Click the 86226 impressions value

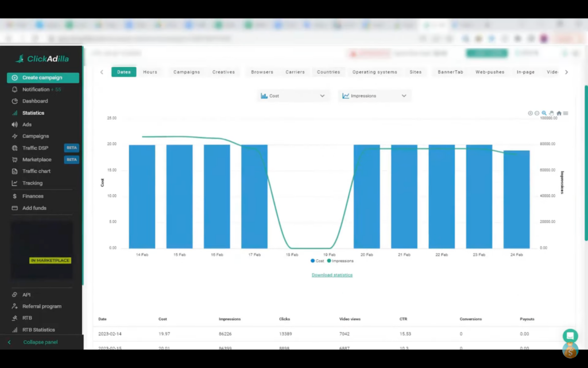tap(225, 334)
